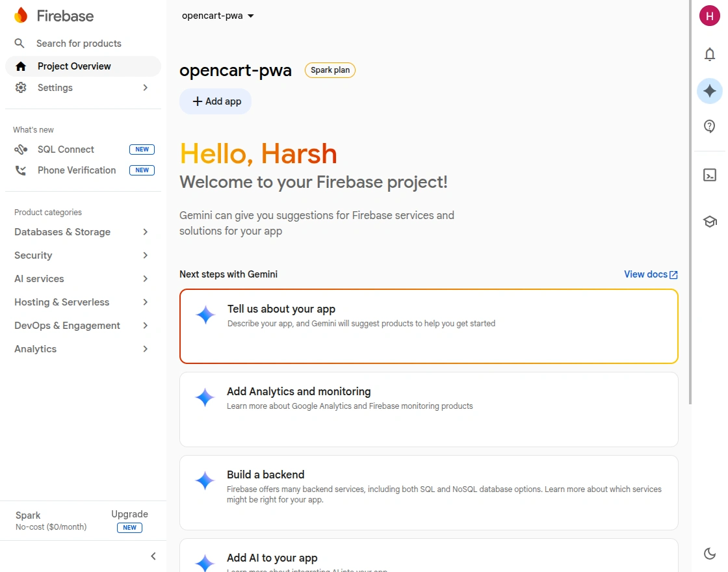Click the Next steps with Gemini heading
728x572 pixels.
point(228,274)
